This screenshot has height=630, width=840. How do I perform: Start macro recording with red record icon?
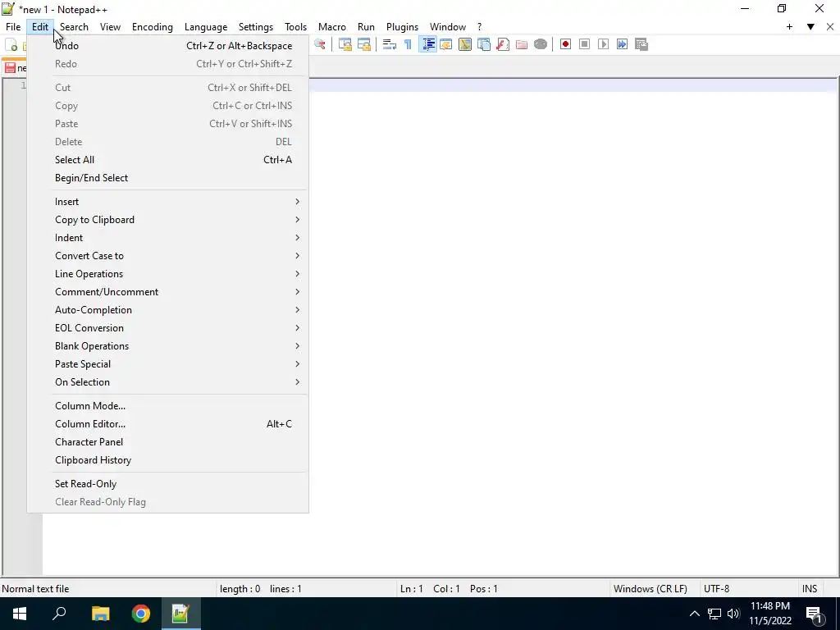(565, 44)
